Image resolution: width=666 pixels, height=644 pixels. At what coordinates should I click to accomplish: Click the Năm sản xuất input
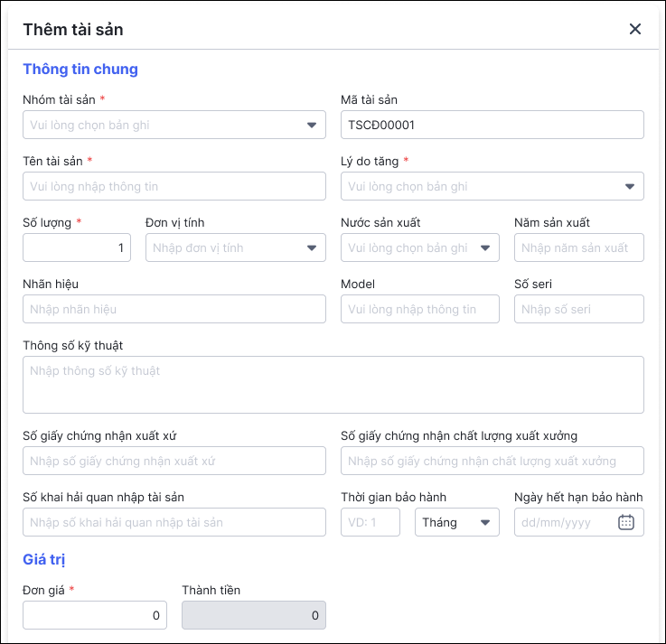point(578,247)
